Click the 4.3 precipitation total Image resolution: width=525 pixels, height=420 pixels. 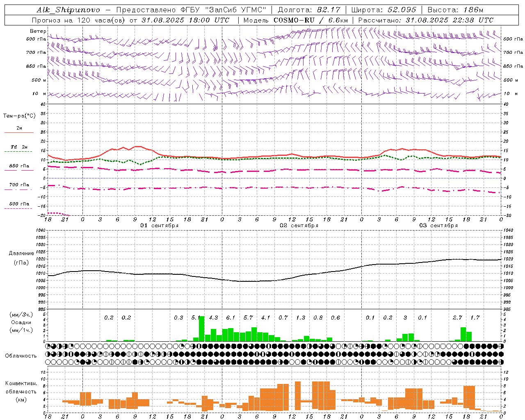click(213, 317)
